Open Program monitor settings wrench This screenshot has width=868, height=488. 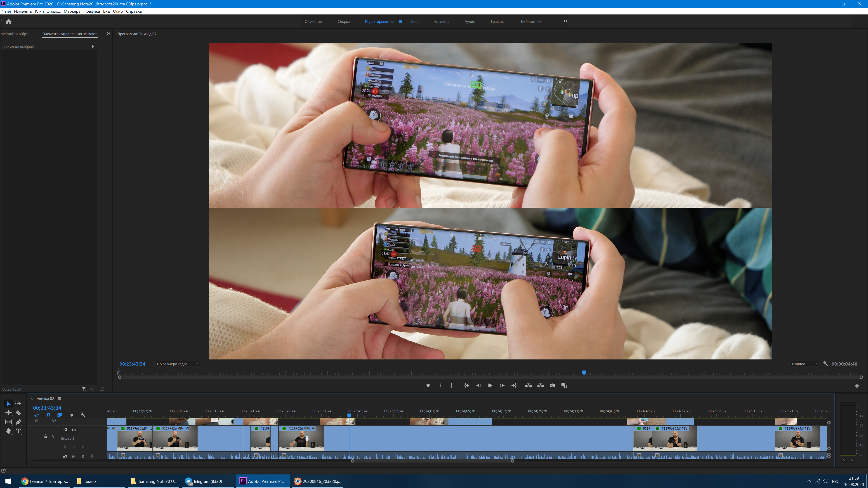[x=825, y=364]
